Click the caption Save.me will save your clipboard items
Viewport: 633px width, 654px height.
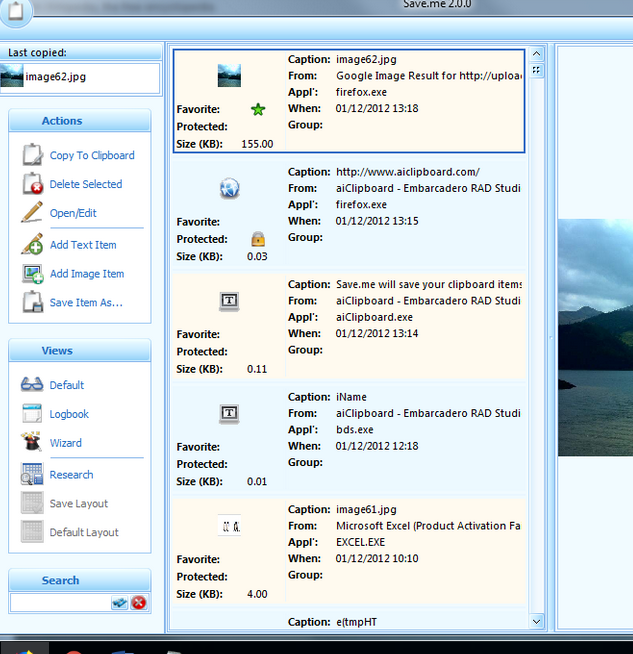coord(429,284)
